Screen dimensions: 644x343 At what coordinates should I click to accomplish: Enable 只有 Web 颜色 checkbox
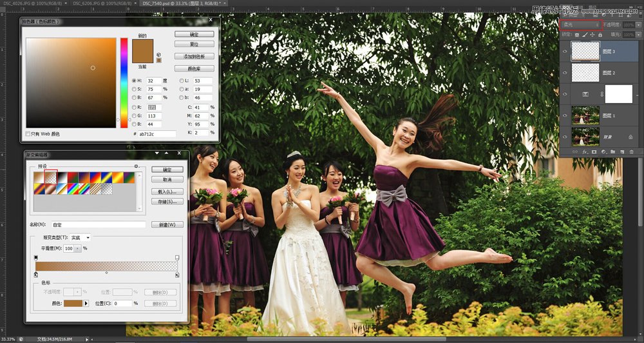pos(28,133)
